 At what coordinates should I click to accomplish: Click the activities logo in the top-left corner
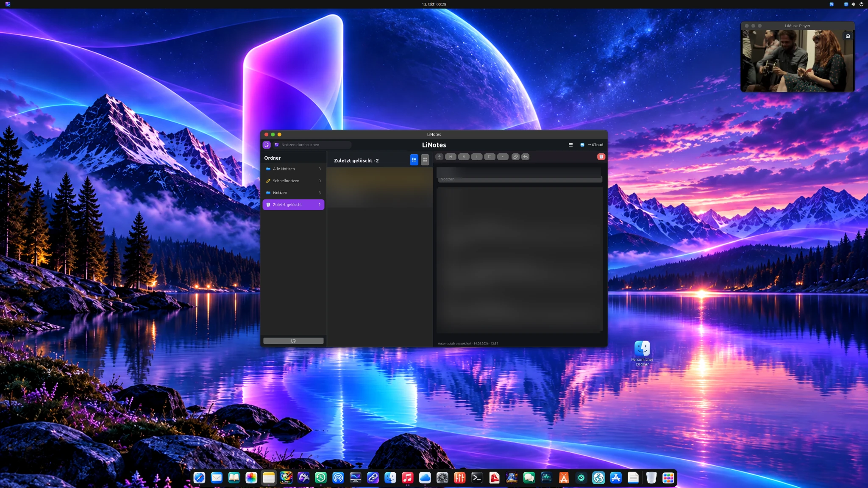coord(8,4)
